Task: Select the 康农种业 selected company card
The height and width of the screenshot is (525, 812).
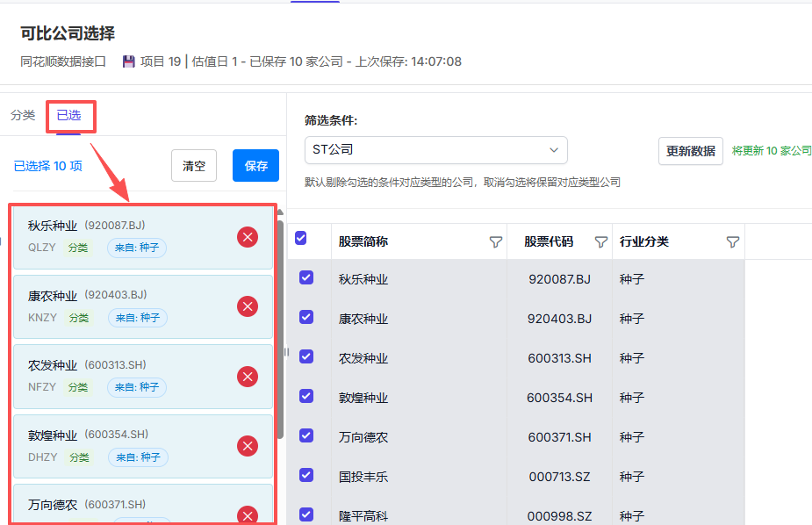Action: 143,306
